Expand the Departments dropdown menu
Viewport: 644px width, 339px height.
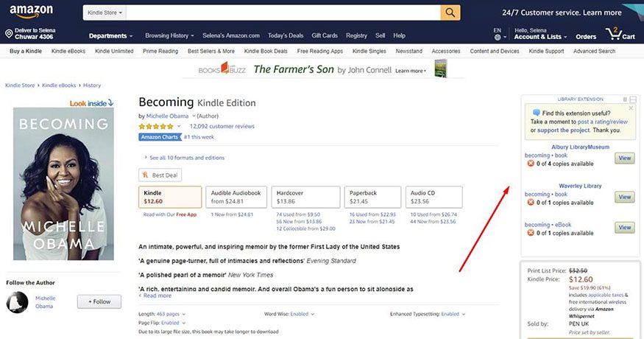[x=110, y=35]
